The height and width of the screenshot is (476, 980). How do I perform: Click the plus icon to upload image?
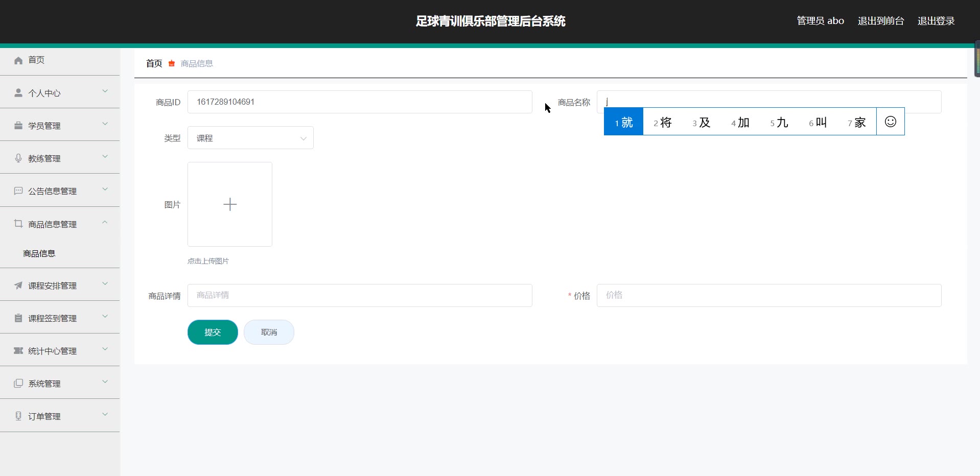[x=230, y=204]
